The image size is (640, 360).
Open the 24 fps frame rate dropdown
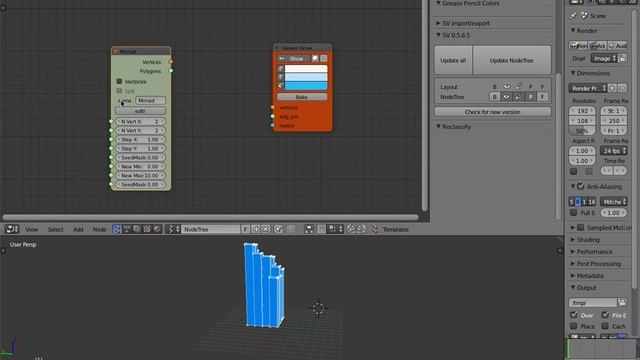[613, 151]
